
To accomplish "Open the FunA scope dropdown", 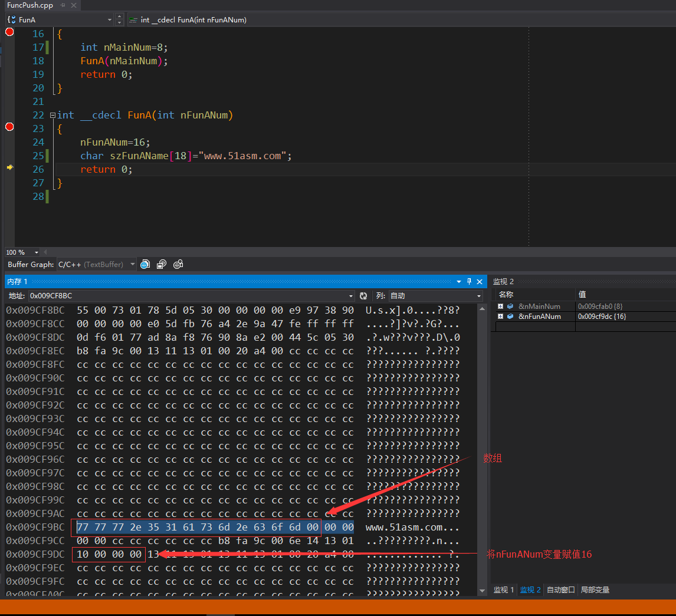I will point(110,20).
